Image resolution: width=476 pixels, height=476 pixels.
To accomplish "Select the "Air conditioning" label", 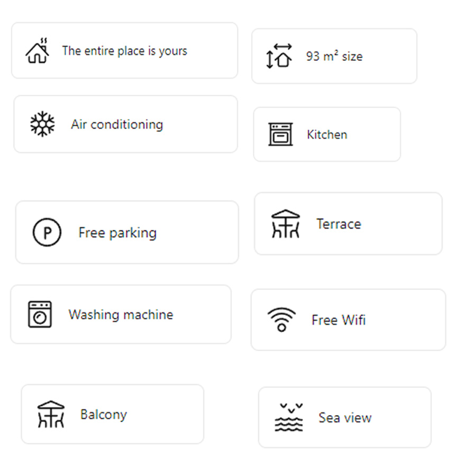I will (117, 125).
